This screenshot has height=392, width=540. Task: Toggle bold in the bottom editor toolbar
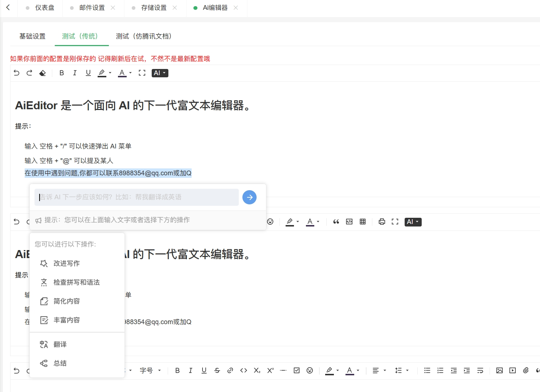pos(177,371)
